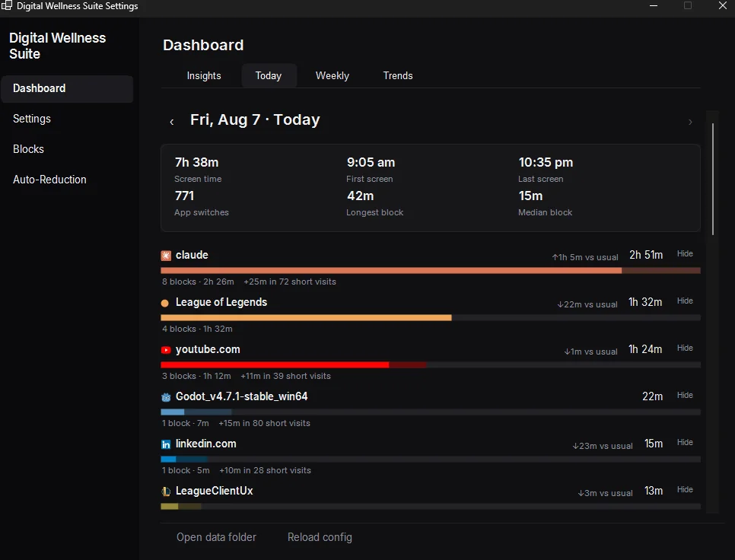
Task: Click '↓1m vs usual' label
Action: [590, 352]
